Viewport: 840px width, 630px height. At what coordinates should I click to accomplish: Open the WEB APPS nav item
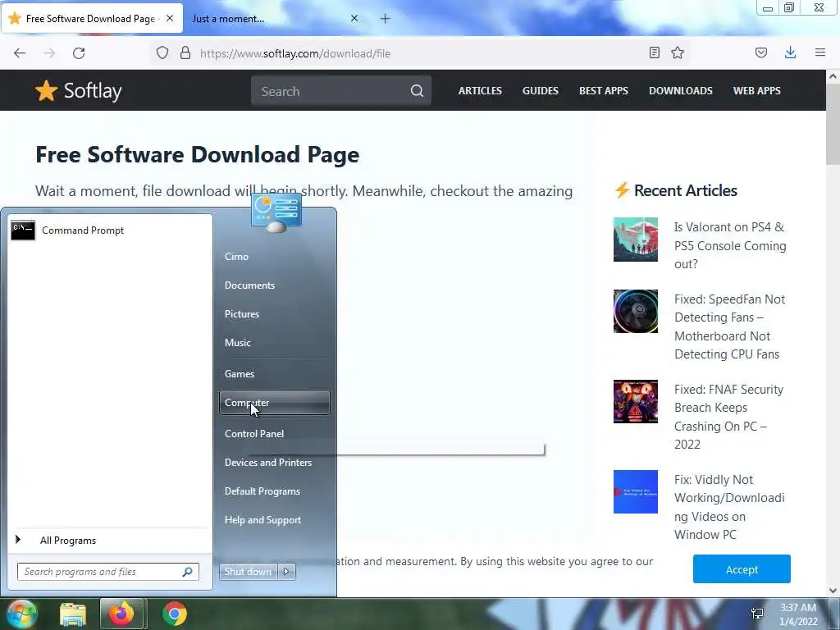756,90
